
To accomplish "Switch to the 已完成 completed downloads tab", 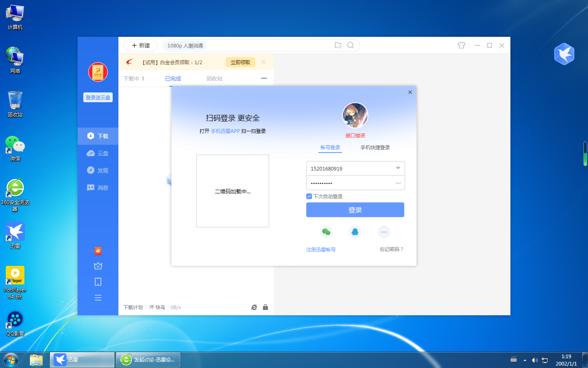I will pyautogui.click(x=172, y=78).
